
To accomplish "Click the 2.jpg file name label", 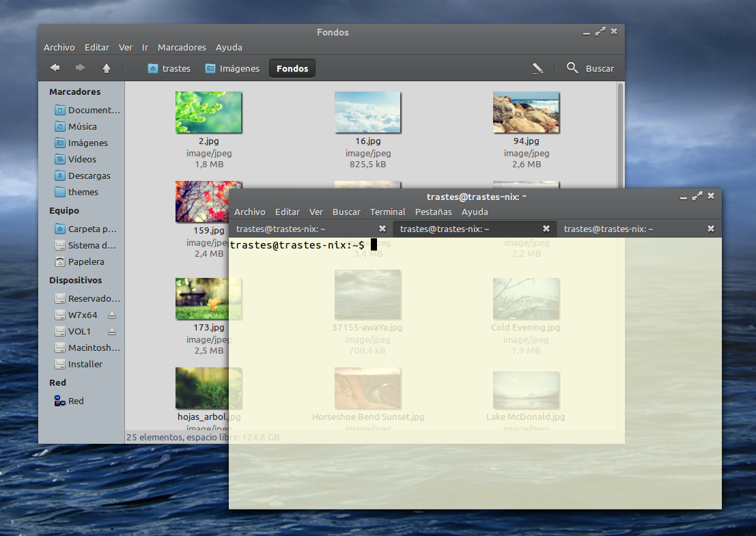I will tap(209, 141).
